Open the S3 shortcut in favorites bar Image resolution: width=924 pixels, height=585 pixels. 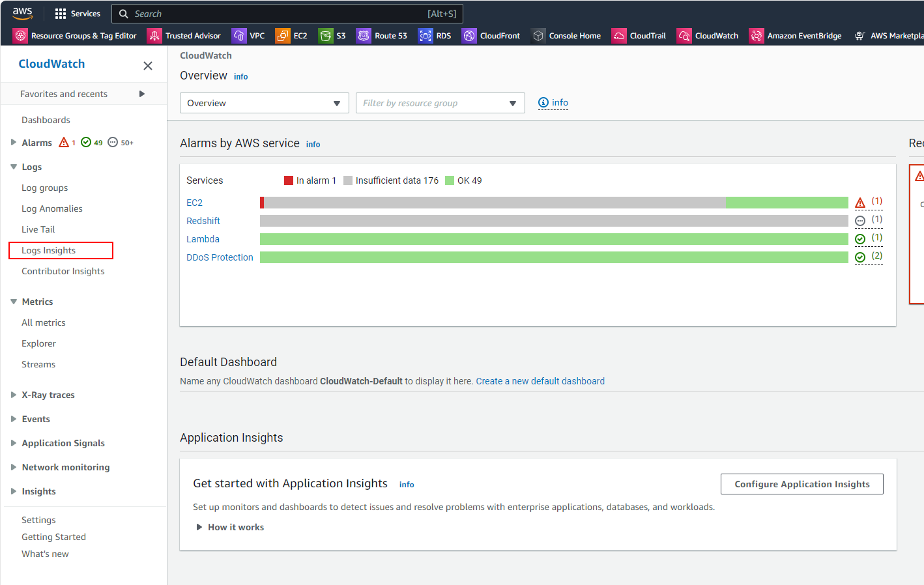tap(332, 36)
